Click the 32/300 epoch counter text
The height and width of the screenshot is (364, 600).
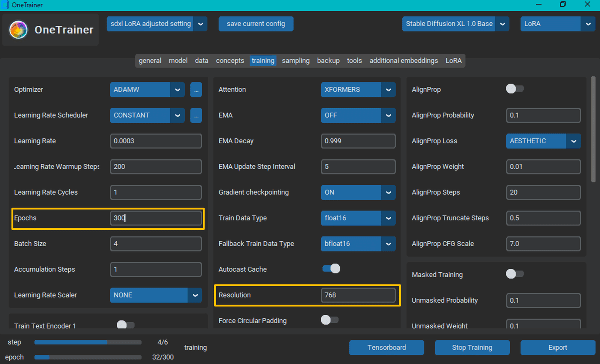(x=163, y=358)
